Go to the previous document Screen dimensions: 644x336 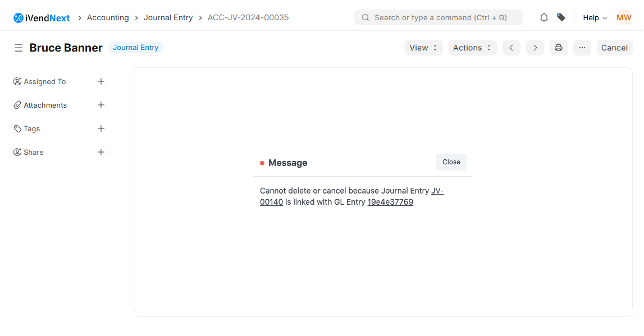(511, 48)
